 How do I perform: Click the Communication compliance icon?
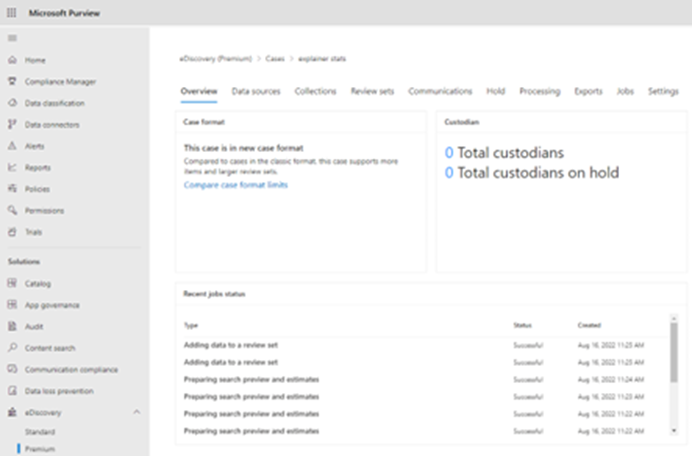click(x=12, y=369)
